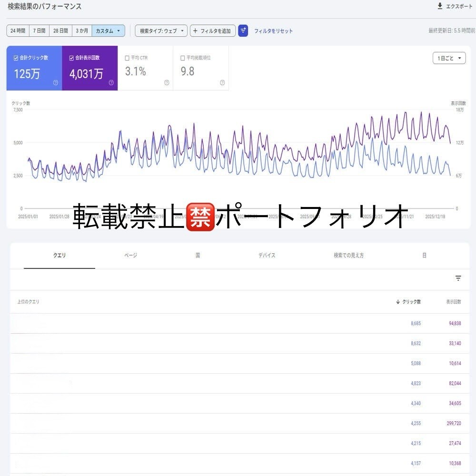
Task: Enable the 平均掲載順位 checkbox
Action: point(183,58)
